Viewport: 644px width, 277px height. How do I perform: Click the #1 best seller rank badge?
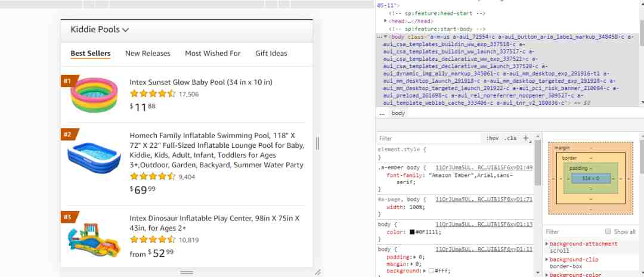point(69,81)
